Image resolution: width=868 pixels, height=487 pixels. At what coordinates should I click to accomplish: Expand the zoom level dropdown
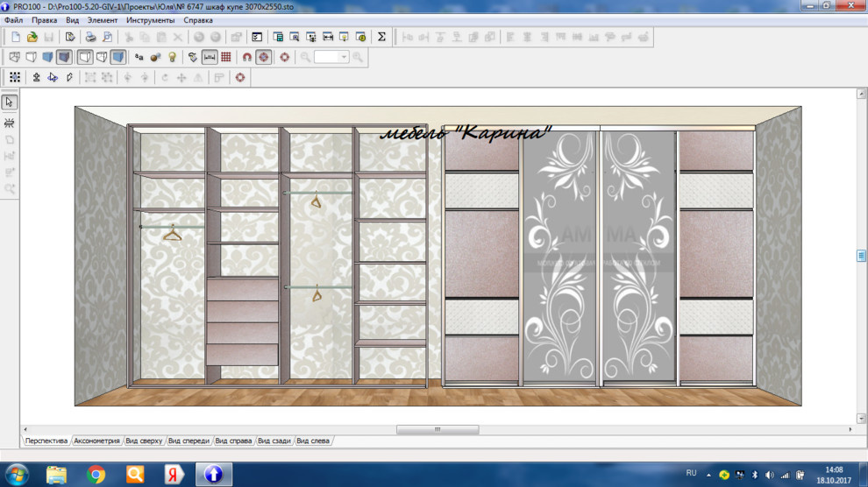point(344,57)
